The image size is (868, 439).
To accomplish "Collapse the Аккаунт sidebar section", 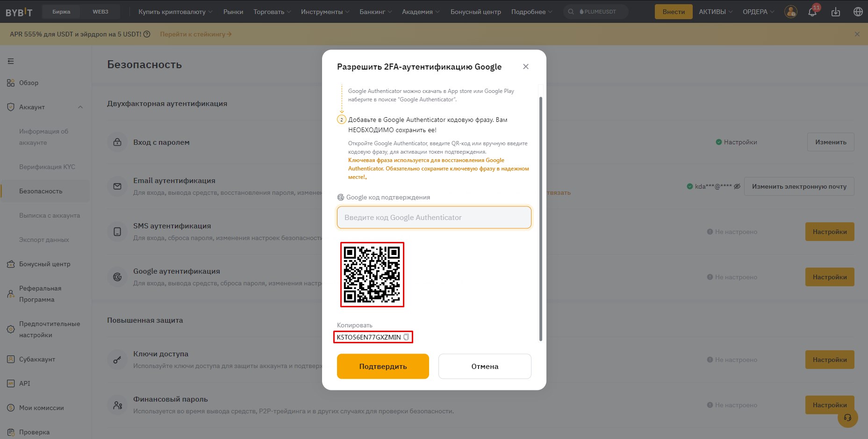I will [80, 107].
